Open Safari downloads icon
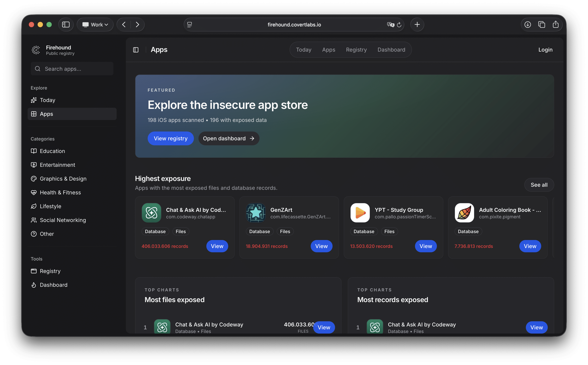This screenshot has width=588, height=365. (528, 25)
